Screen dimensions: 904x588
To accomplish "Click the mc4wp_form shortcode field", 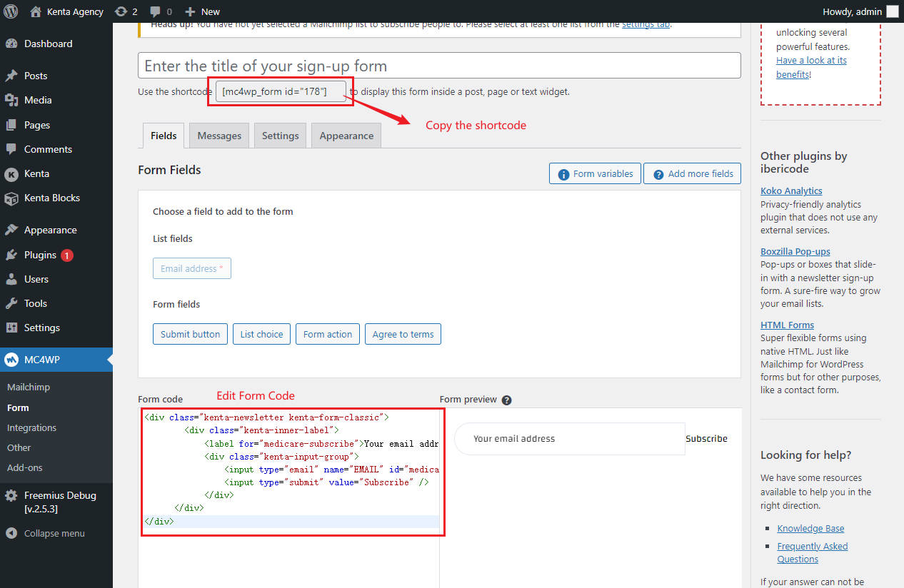I will (x=281, y=91).
